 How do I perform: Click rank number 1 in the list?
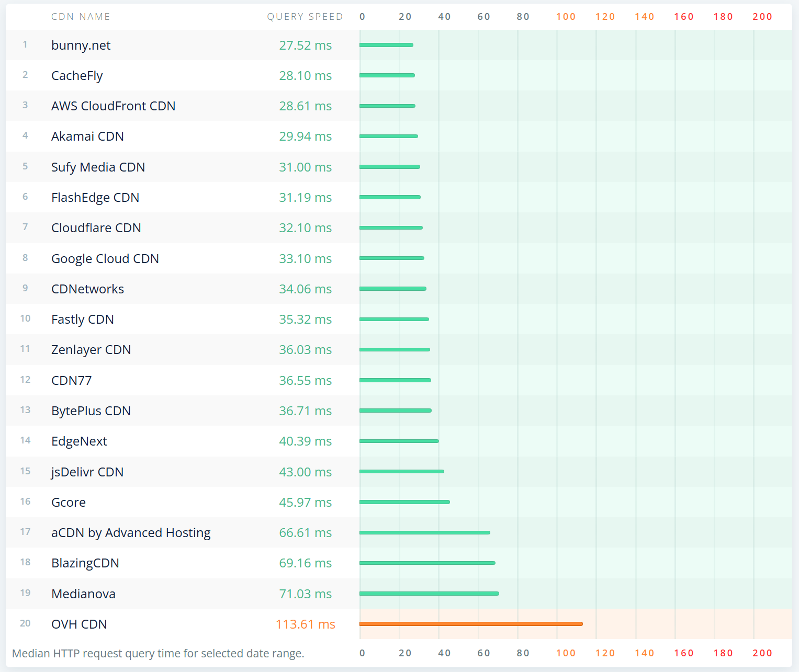[x=25, y=44]
